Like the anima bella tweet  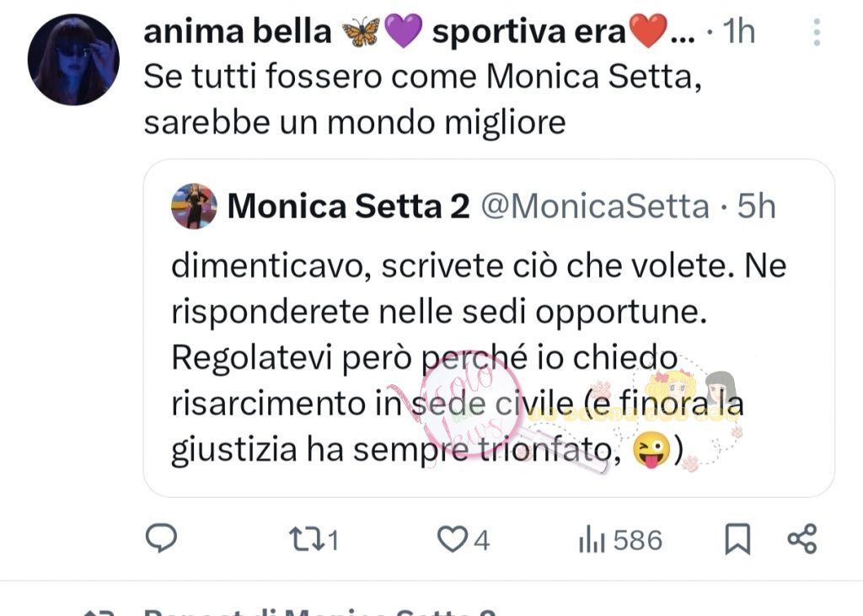(453, 539)
